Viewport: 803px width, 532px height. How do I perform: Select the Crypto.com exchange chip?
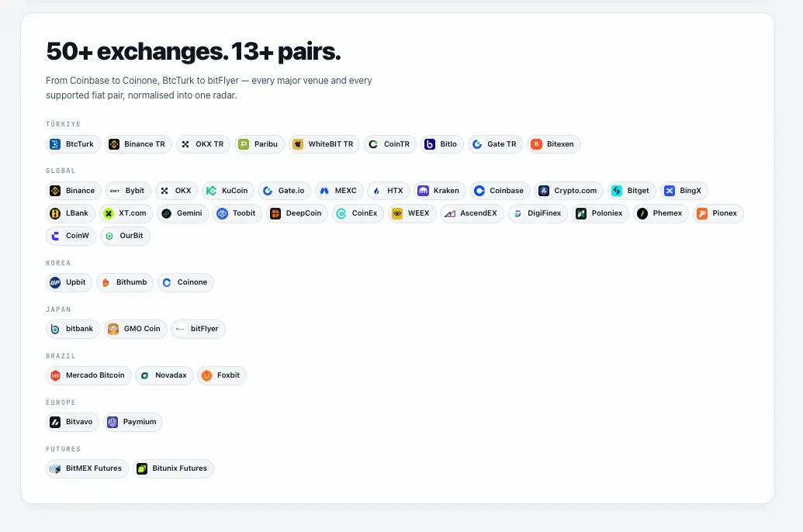(569, 191)
